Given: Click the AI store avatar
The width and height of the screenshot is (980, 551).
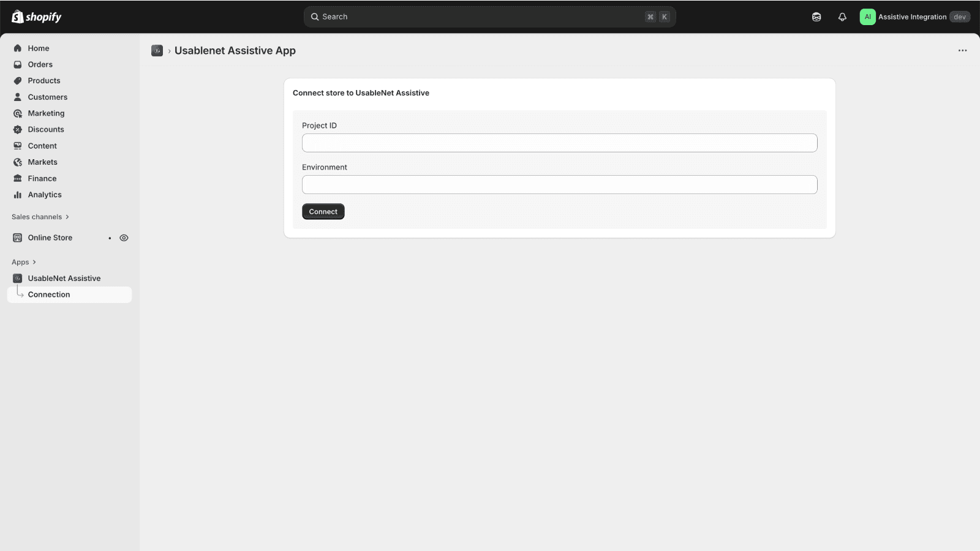Looking at the screenshot, I should click(x=867, y=17).
